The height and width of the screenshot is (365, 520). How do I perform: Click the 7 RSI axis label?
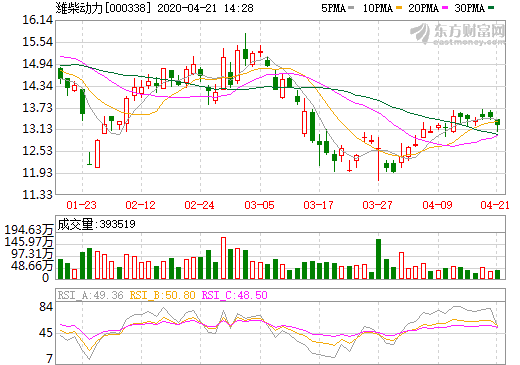tap(50, 359)
